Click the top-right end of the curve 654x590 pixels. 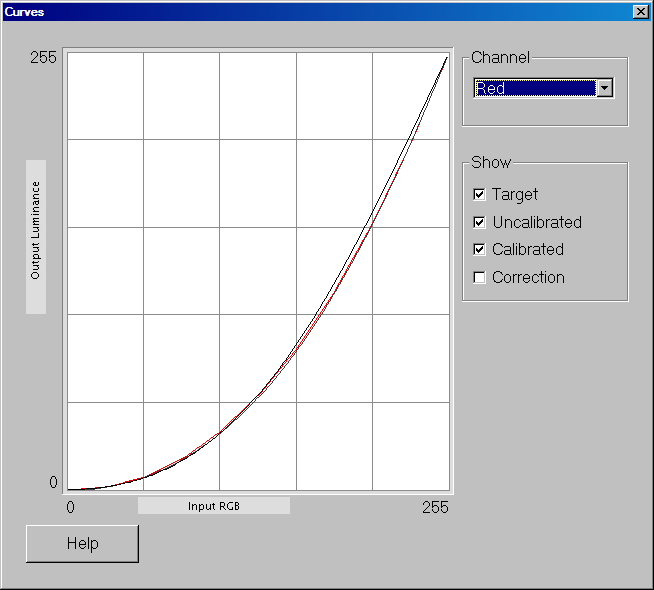pos(447,57)
